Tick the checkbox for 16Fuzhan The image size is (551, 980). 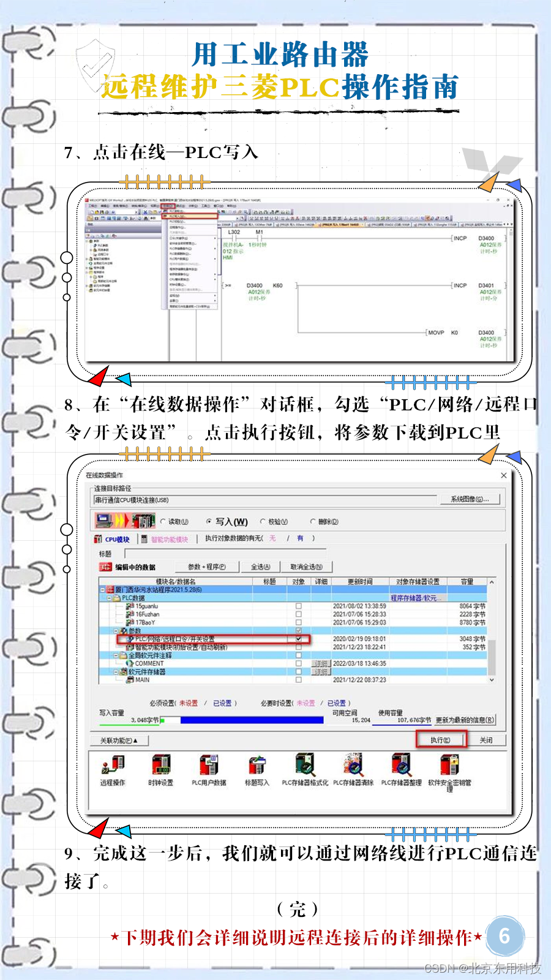coord(299,614)
